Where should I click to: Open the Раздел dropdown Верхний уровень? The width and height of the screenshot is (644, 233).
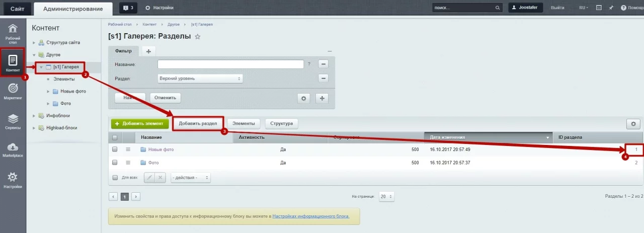click(200, 79)
